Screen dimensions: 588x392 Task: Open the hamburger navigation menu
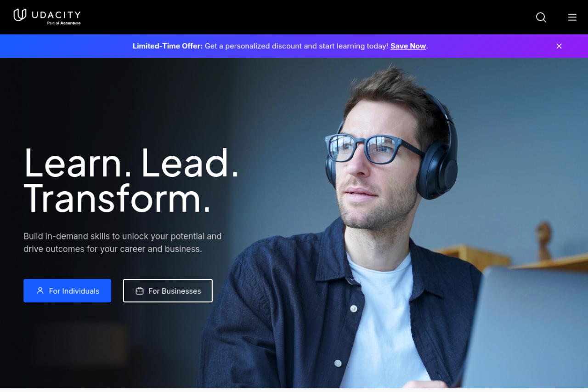click(572, 17)
